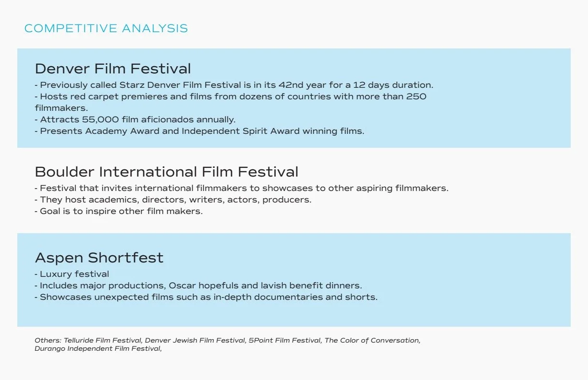This screenshot has width=588, height=380.
Task: Select the academics, directors, writers bullet
Action: [x=173, y=200]
